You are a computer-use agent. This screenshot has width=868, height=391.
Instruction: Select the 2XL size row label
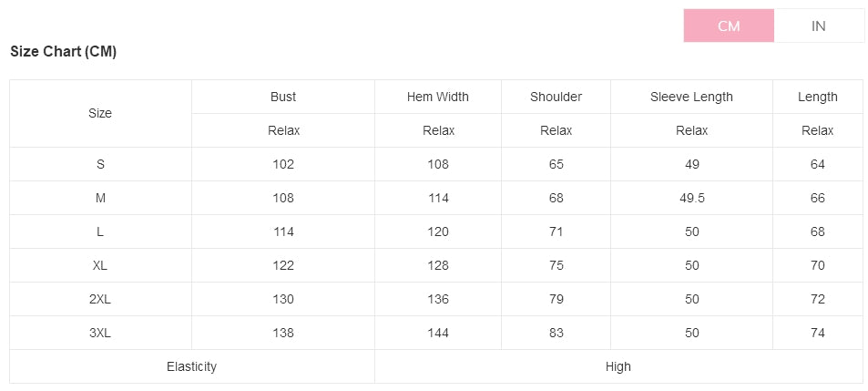(100, 299)
